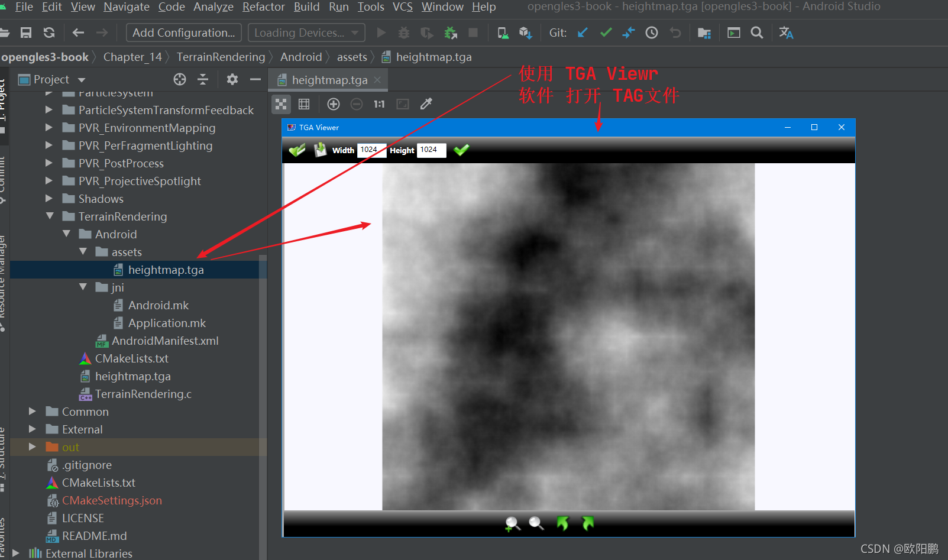Open the VCS menu
This screenshot has width=948, height=560.
click(x=403, y=7)
